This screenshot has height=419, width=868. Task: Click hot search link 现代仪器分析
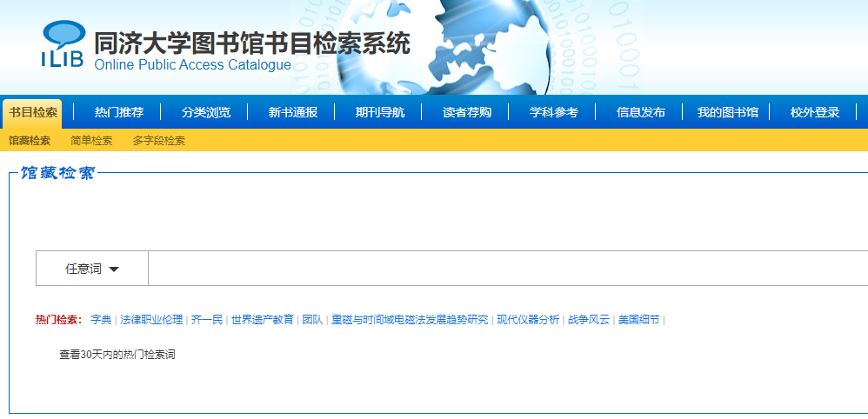point(528,319)
